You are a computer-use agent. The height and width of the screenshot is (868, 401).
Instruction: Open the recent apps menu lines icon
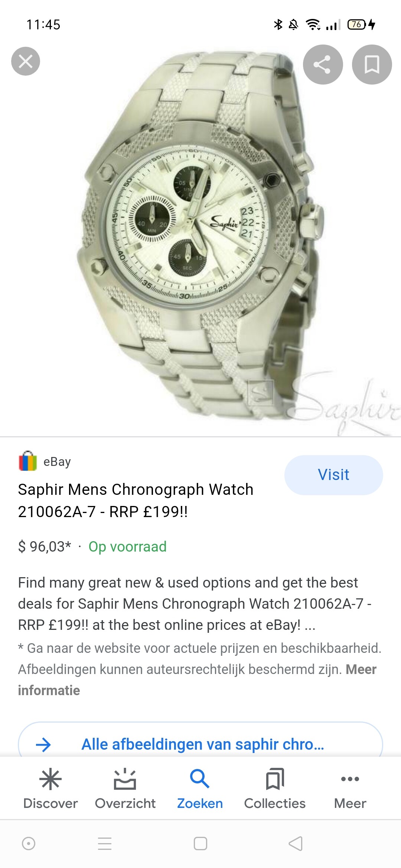tap(105, 844)
